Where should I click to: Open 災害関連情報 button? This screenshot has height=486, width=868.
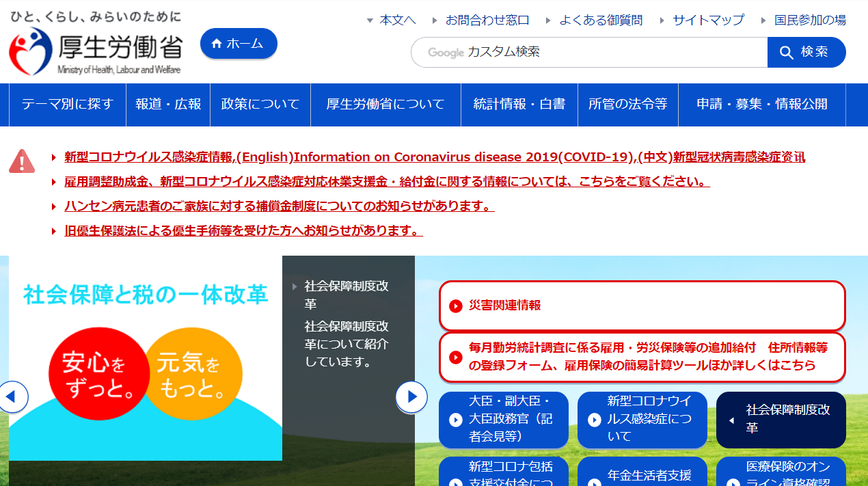(642, 306)
